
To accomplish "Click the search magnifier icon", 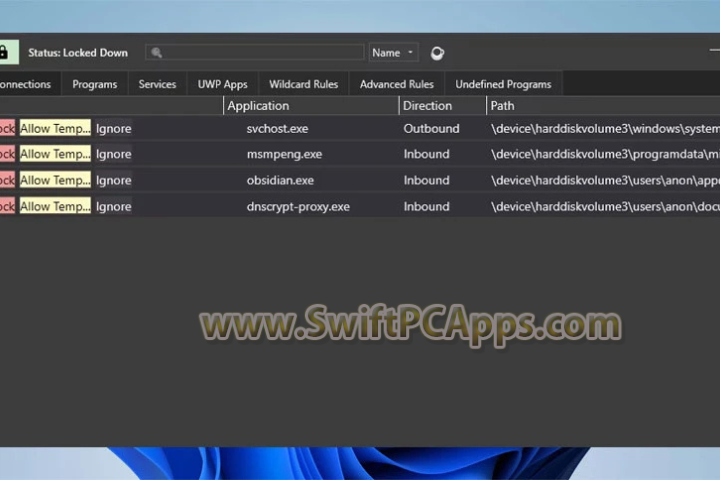I will (157, 53).
